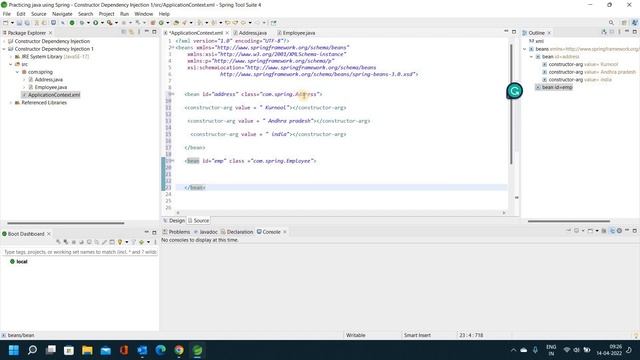Click the Package Explorer horizontal scrollbar
640x360 pixels.
point(66,223)
